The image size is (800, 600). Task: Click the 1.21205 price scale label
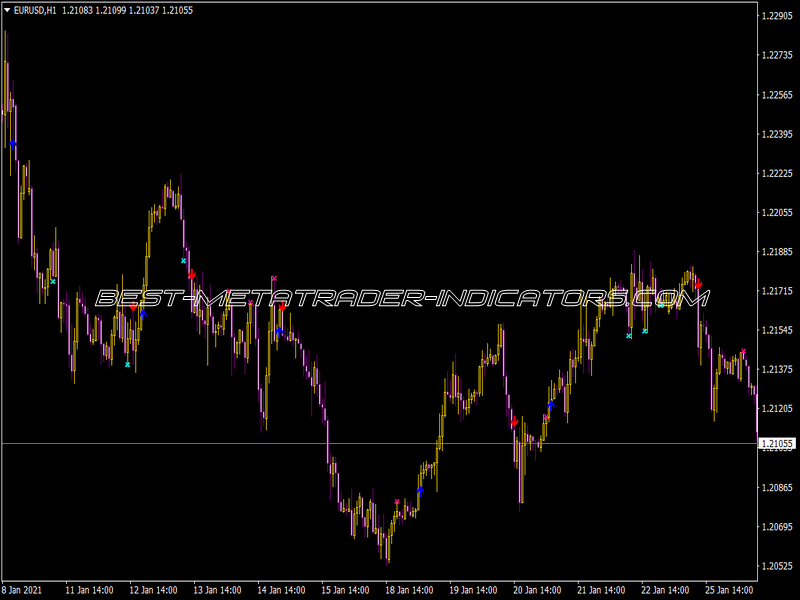[777, 408]
